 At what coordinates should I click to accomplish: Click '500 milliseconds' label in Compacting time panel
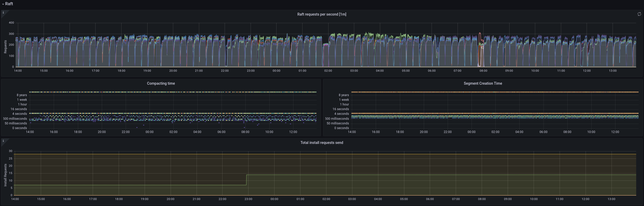coord(15,119)
